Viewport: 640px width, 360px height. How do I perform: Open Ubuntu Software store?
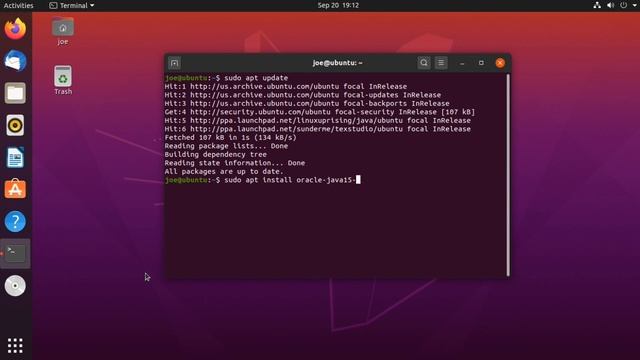click(15, 189)
